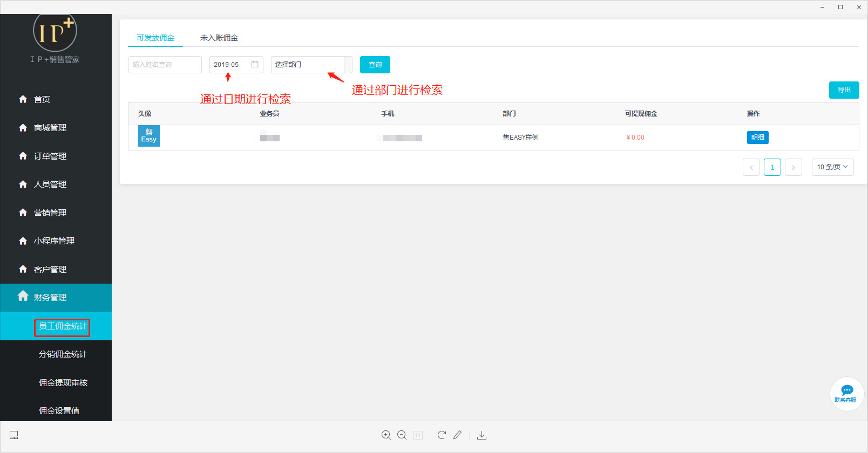Click the pencil edit icon
Screen dimensions: 868x453
click(458, 435)
